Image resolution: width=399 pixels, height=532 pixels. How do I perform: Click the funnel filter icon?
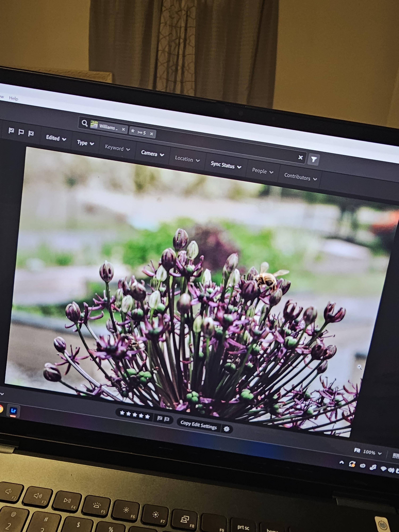[314, 159]
